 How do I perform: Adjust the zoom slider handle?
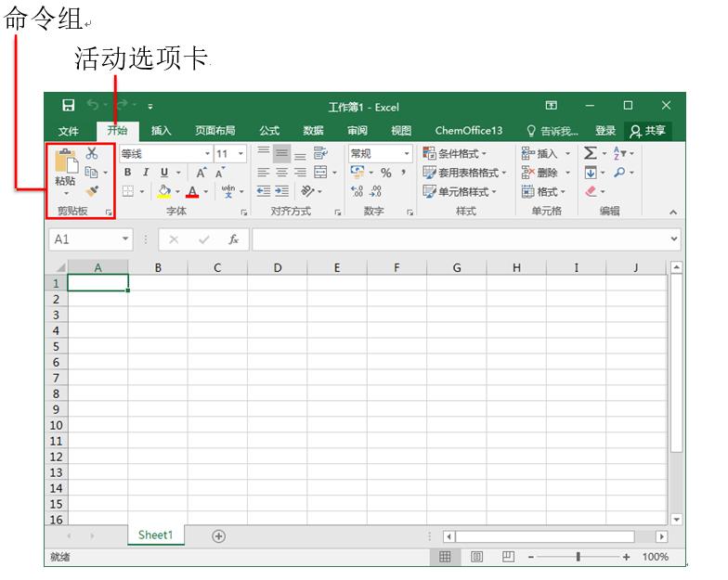point(578,557)
